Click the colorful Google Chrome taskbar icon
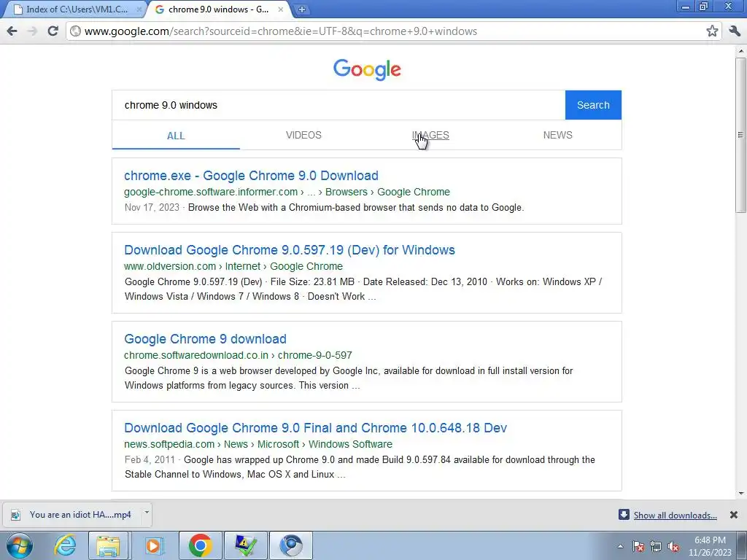Image resolution: width=747 pixels, height=560 pixels. (x=201, y=545)
